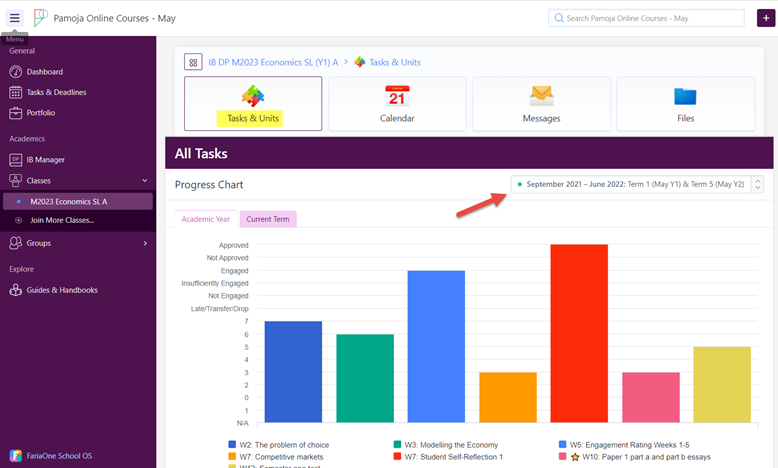Click the Groups sidebar icon
Image resolution: width=778 pixels, height=468 pixels.
15,243
